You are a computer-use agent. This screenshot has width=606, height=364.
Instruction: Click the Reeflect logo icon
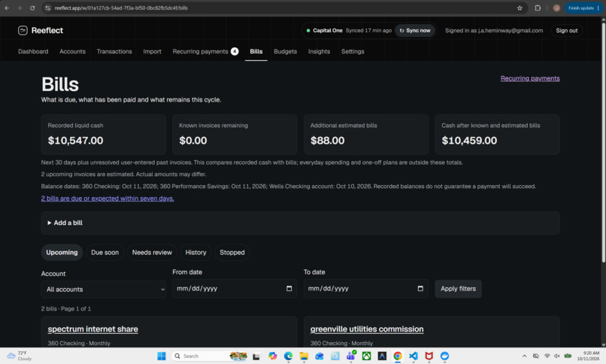click(23, 31)
